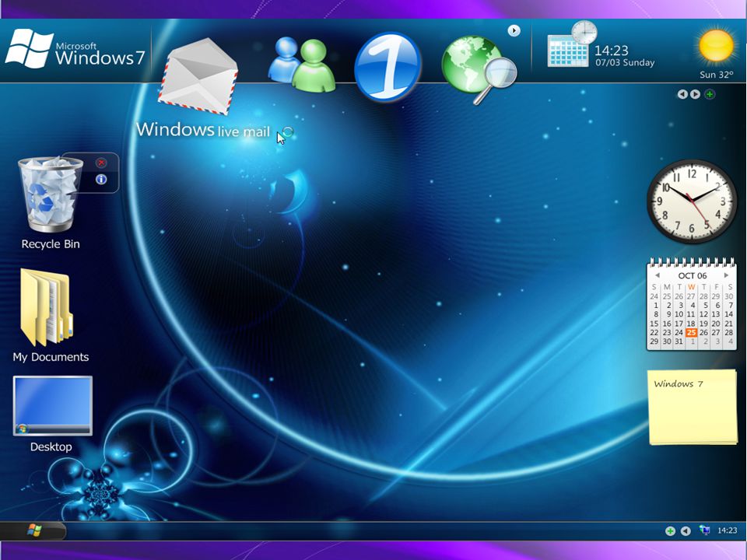Click the red X beside Recycle Bin
This screenshot has width=747, height=560.
pos(101,163)
